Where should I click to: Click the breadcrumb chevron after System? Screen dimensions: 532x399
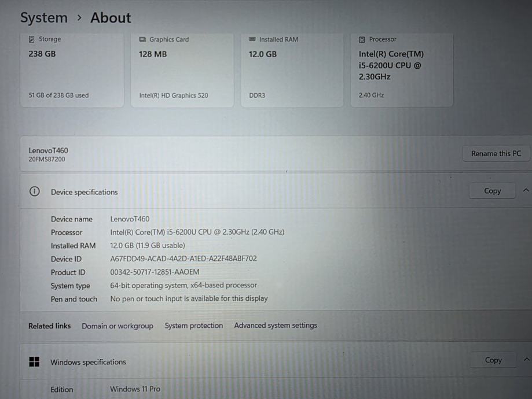tap(79, 17)
